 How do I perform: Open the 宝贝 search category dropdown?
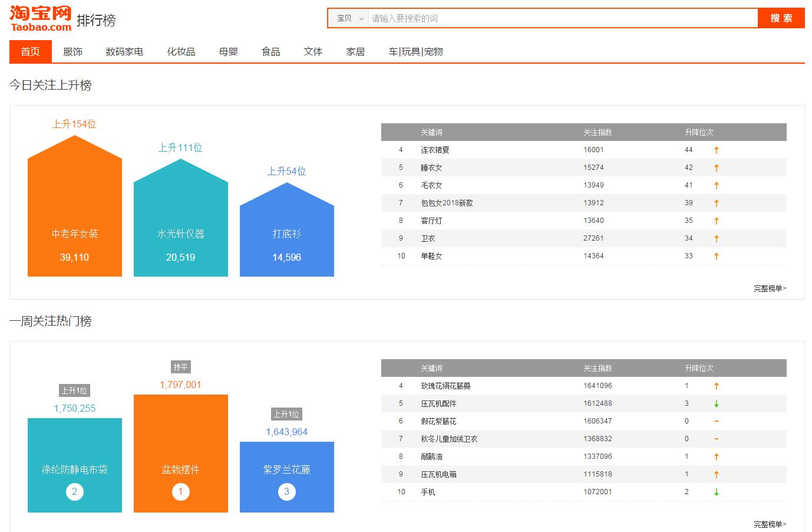(348, 18)
